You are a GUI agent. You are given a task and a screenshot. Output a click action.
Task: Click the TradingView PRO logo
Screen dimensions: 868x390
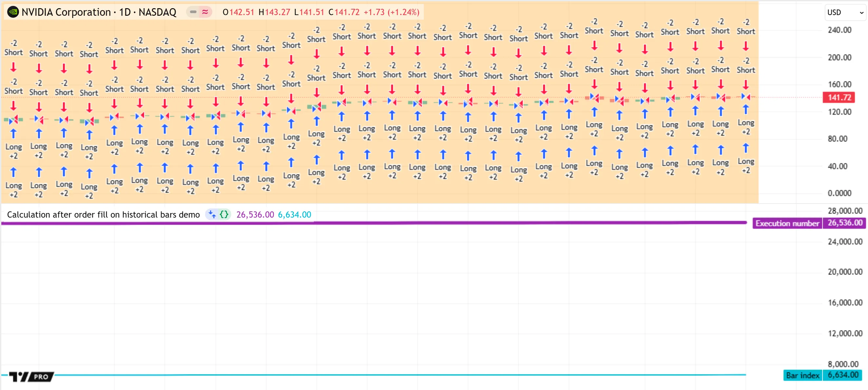pyautogui.click(x=31, y=376)
